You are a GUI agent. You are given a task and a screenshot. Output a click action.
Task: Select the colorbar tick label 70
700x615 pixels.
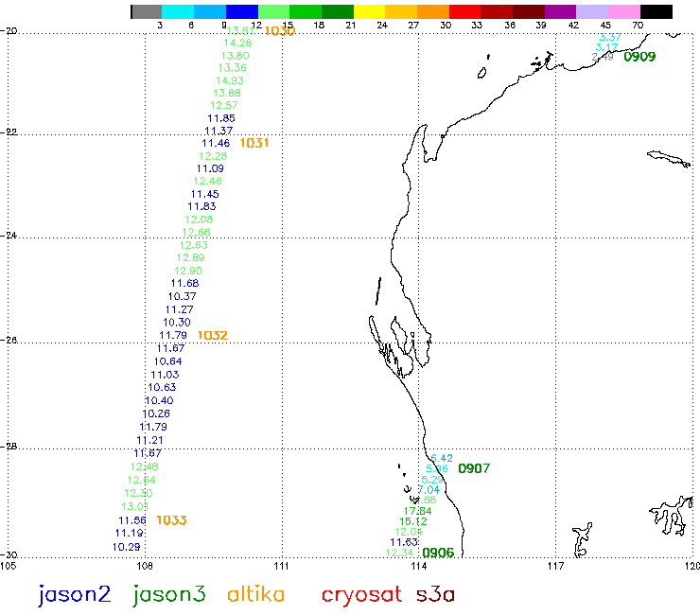point(638,26)
